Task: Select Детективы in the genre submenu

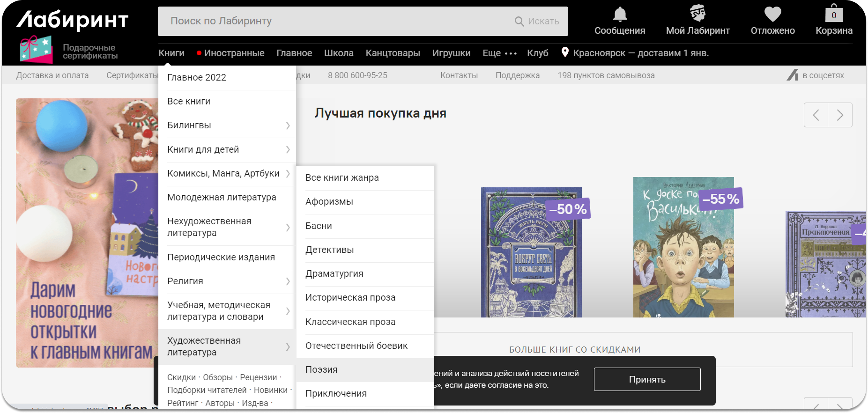Action: pyautogui.click(x=329, y=250)
